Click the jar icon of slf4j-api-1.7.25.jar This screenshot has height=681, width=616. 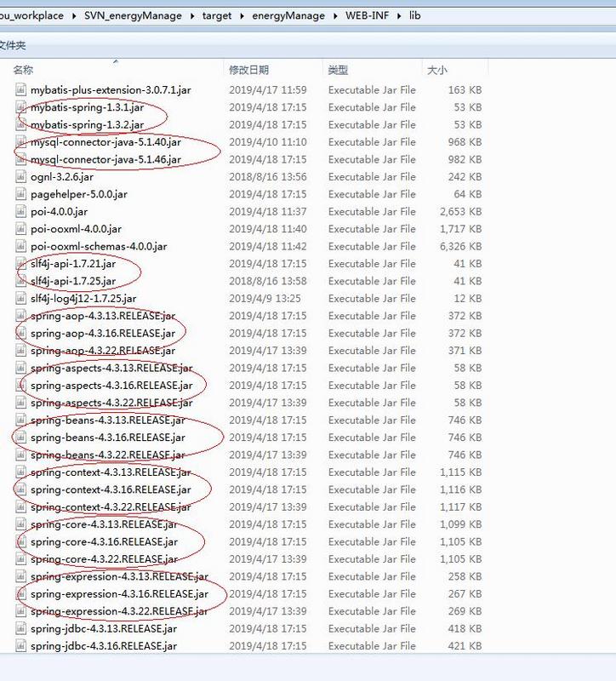tap(20, 281)
